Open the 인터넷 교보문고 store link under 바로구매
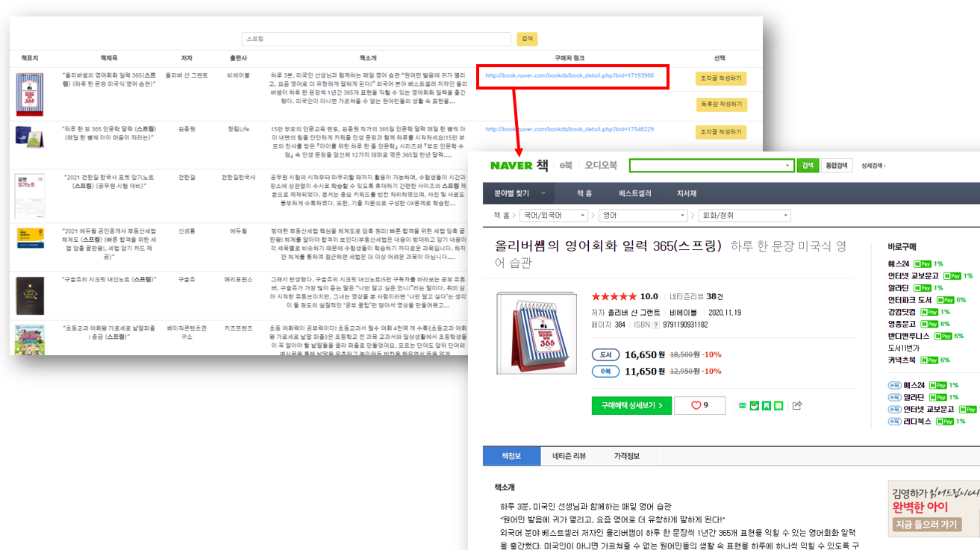 [914, 275]
